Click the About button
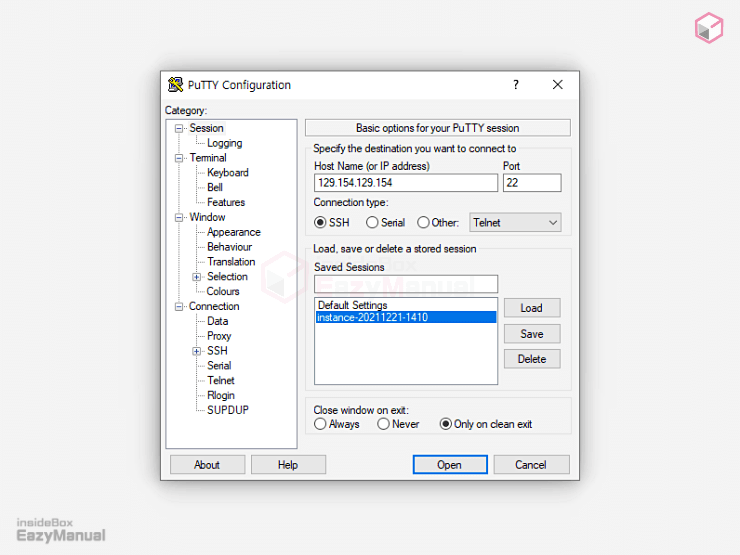The image size is (740, 555). point(207,465)
